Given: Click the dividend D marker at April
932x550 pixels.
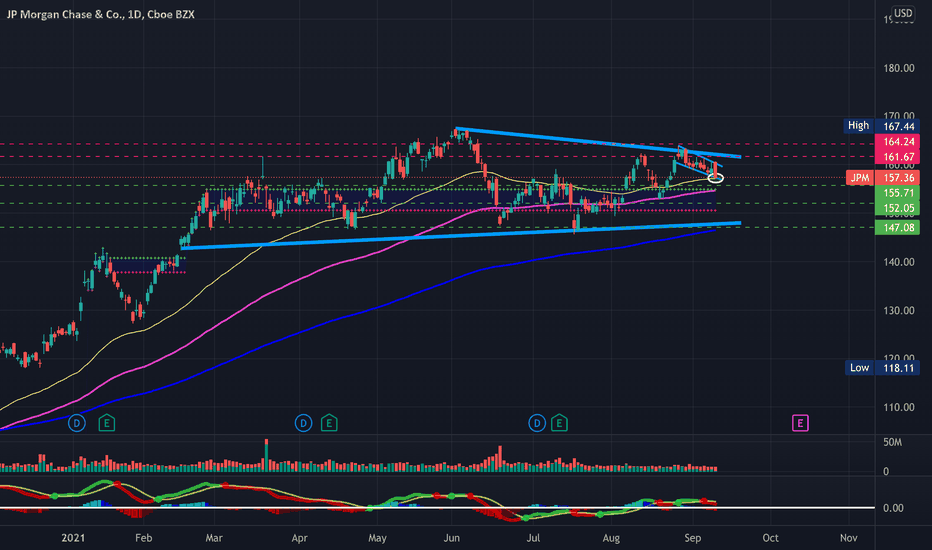Looking at the screenshot, I should pos(304,423).
